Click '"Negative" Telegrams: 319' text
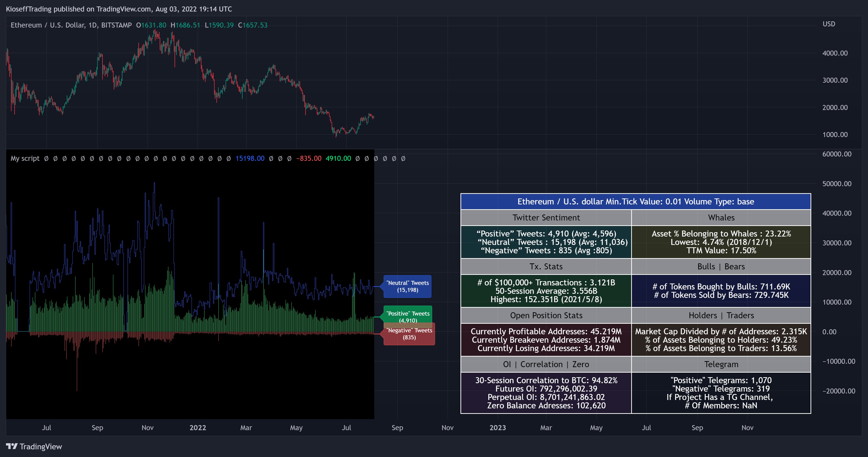Image resolution: width=868 pixels, height=457 pixels. coord(721,389)
